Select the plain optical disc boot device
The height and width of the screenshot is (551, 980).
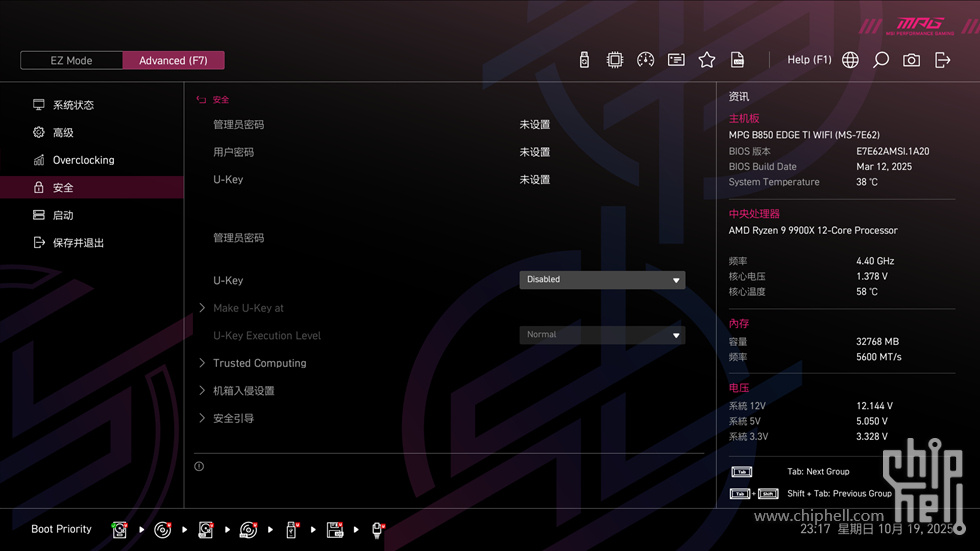pyautogui.click(x=162, y=530)
